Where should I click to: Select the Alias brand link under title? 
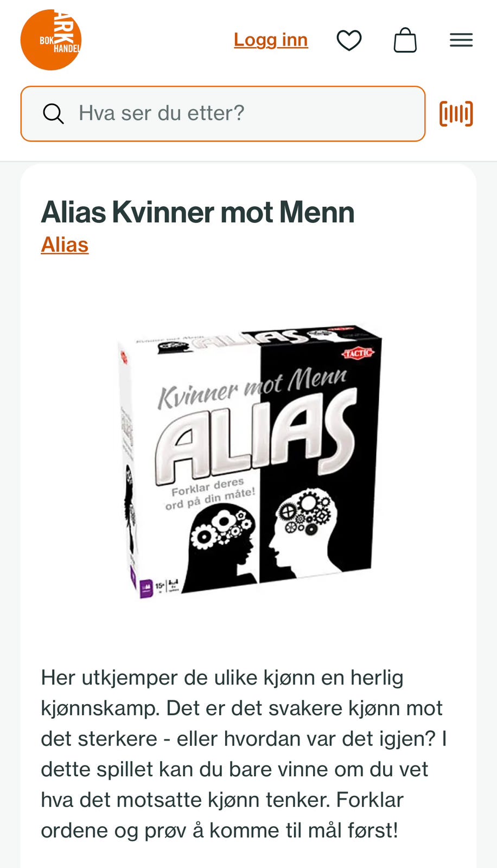point(65,245)
